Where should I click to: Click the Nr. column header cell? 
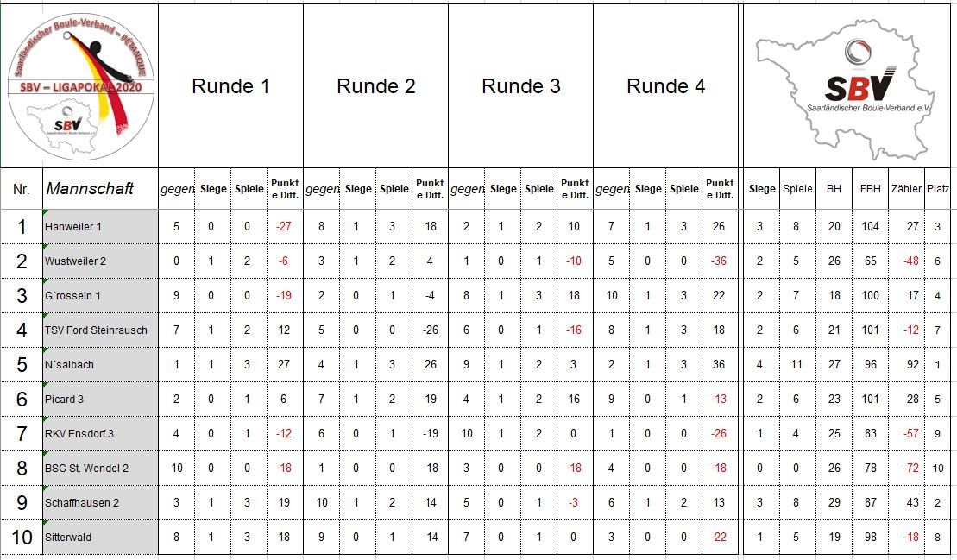click(22, 189)
